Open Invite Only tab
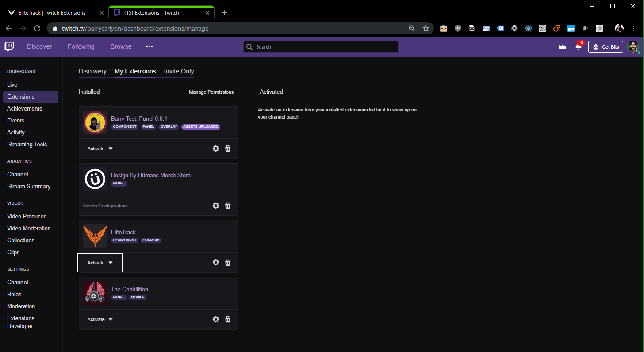The image size is (644, 352). pos(179,71)
